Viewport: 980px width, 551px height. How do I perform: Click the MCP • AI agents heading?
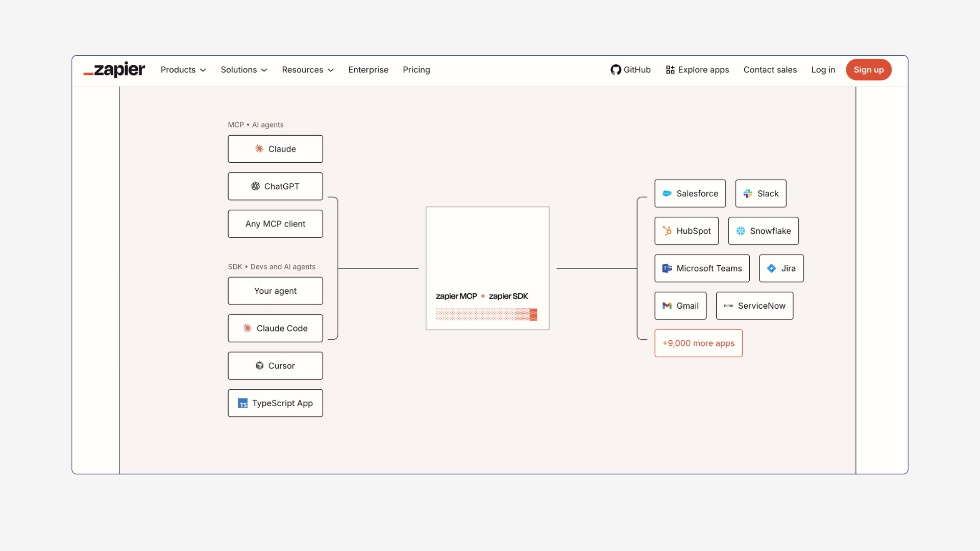pos(256,125)
